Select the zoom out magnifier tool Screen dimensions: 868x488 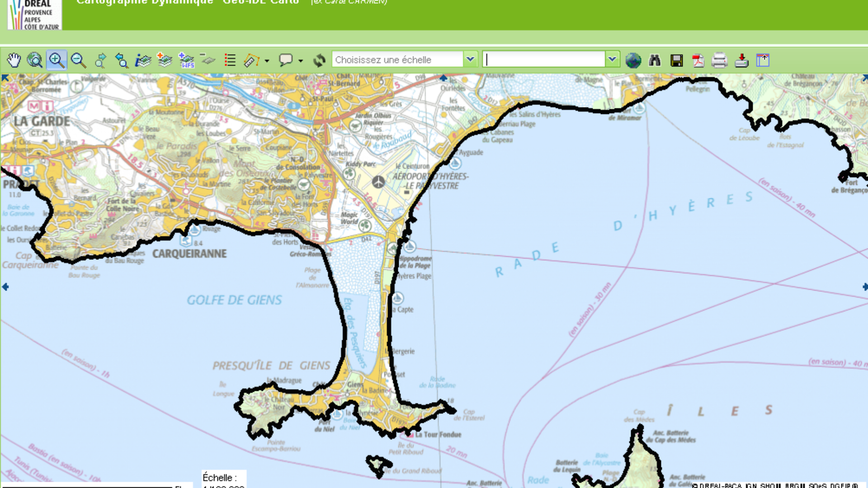(78, 60)
